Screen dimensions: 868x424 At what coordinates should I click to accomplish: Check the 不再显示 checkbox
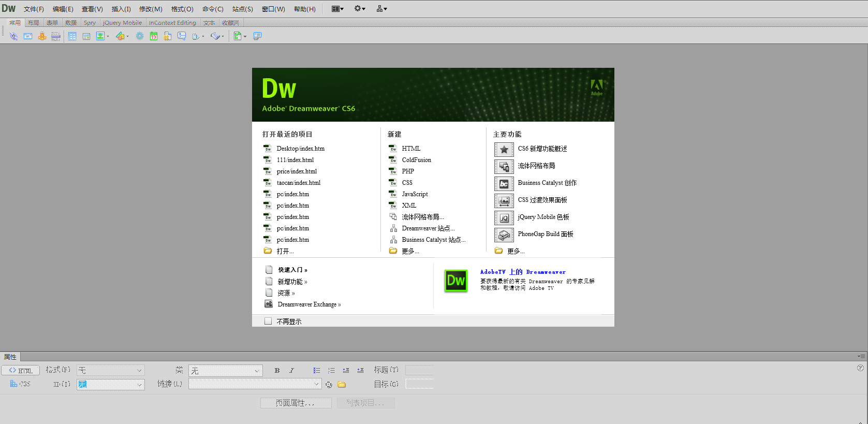pos(268,321)
